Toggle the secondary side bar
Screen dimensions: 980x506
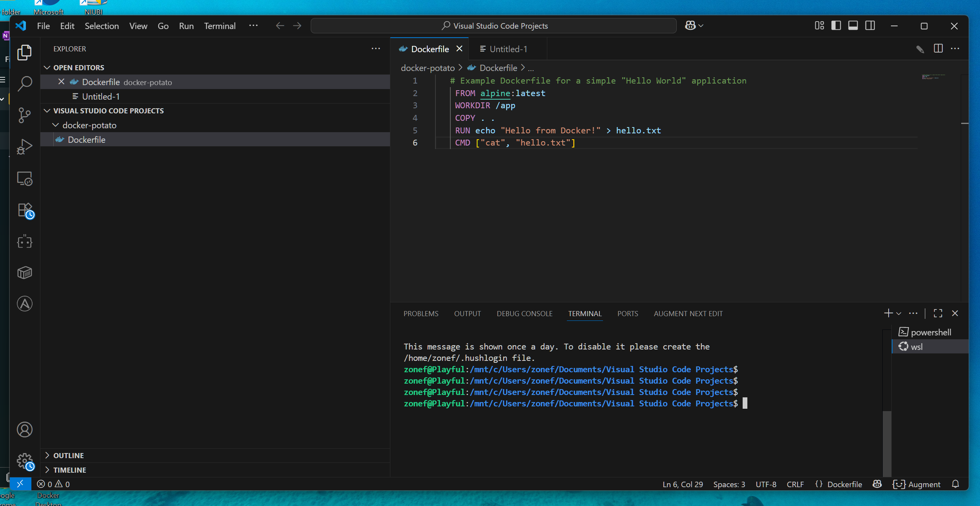tap(870, 26)
